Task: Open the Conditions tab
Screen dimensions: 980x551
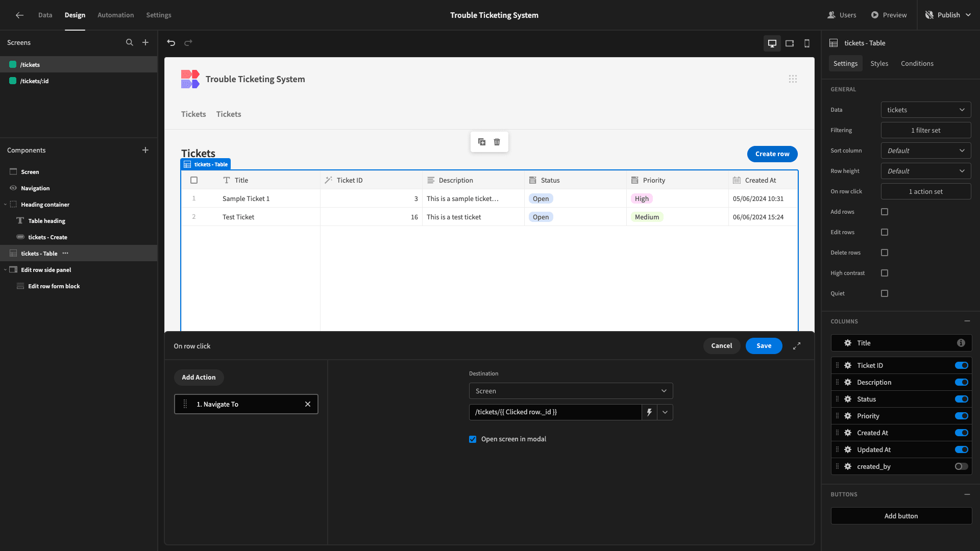Action: 917,63
